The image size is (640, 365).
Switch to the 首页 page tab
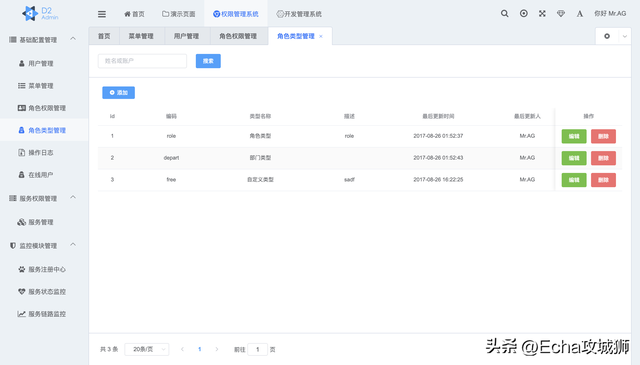pos(104,36)
